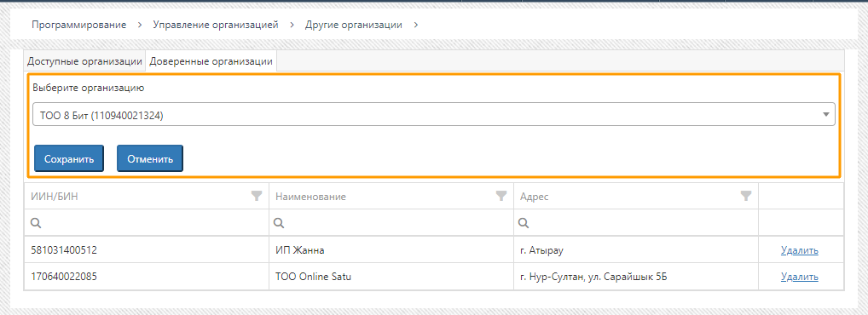Click the Сохранить button
This screenshot has width=868, height=315.
point(69,158)
